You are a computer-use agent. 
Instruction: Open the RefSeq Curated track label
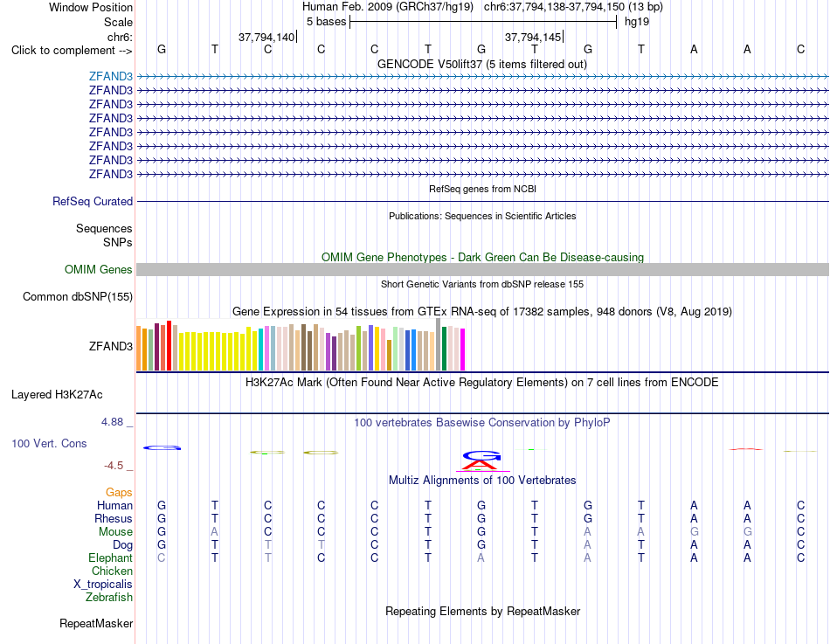point(93,201)
